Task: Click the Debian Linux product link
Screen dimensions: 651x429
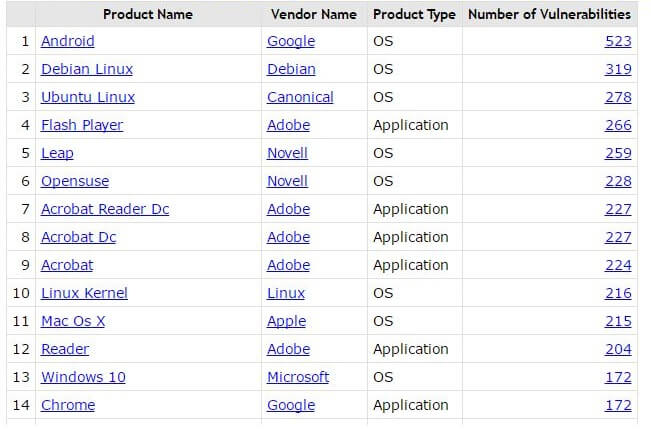Action: [x=86, y=69]
